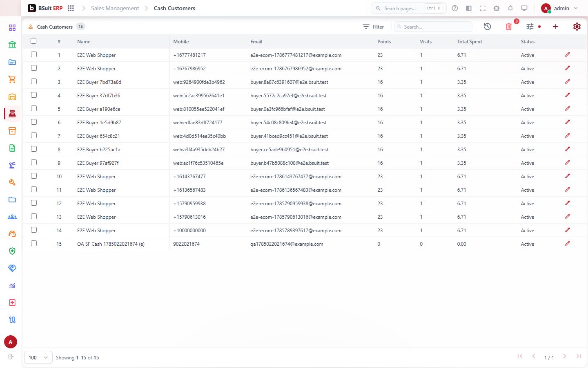Add a new cash customer with plus icon
588x368 pixels.
click(555, 27)
